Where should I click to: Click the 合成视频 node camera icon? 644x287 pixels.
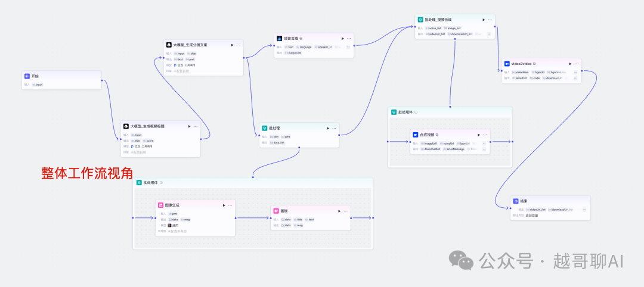416,135
